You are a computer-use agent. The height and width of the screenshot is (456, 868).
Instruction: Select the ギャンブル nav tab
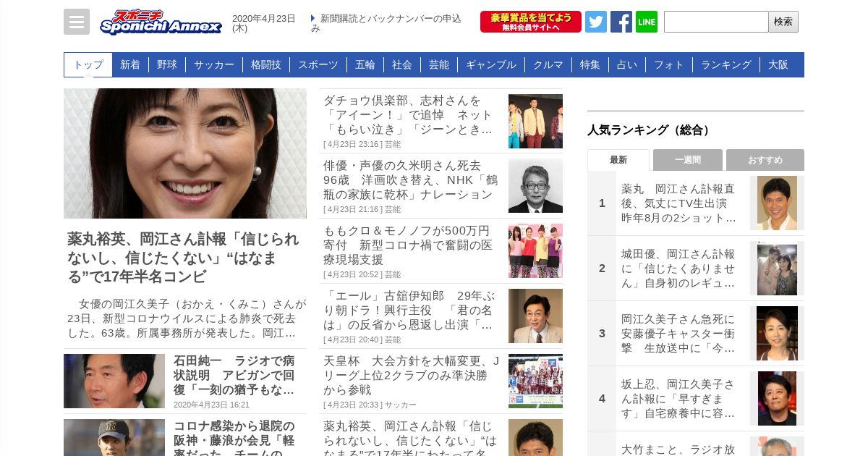coord(491,64)
